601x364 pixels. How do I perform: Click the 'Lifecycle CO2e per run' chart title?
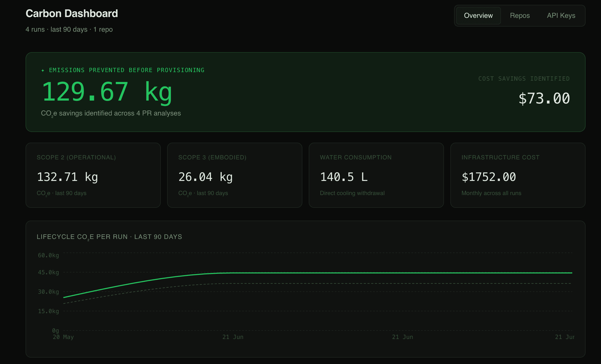[x=109, y=237]
